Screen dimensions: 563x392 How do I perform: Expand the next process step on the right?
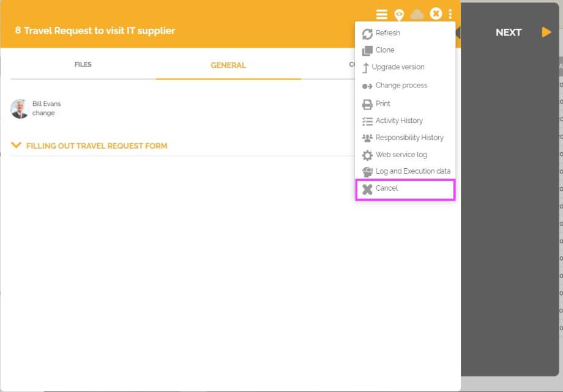546,32
